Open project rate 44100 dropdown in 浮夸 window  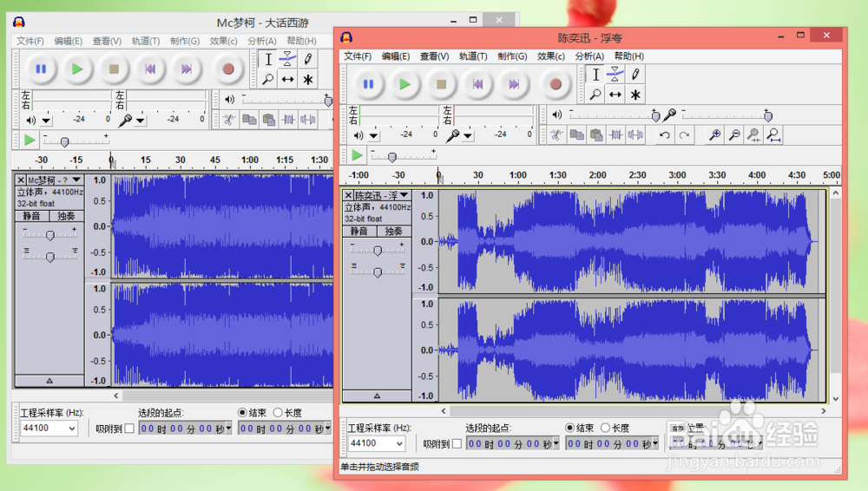pyautogui.click(x=399, y=443)
